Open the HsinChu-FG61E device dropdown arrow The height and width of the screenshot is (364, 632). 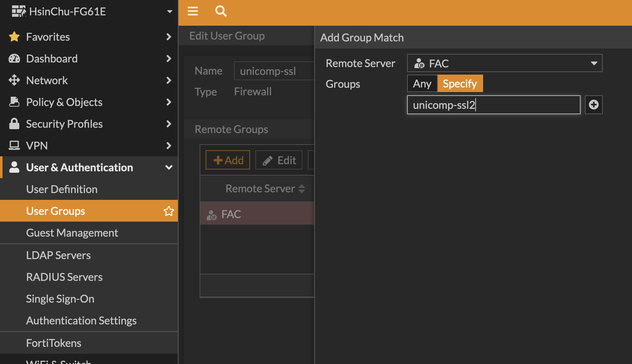pyautogui.click(x=170, y=11)
